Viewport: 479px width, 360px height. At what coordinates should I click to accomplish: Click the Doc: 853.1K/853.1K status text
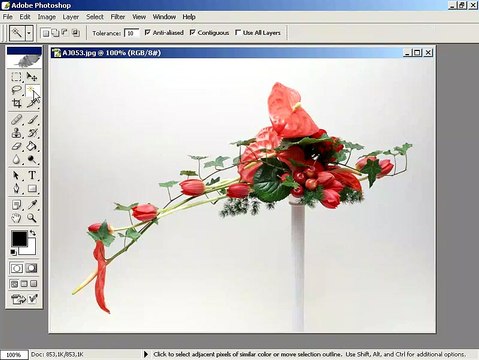coord(57,354)
